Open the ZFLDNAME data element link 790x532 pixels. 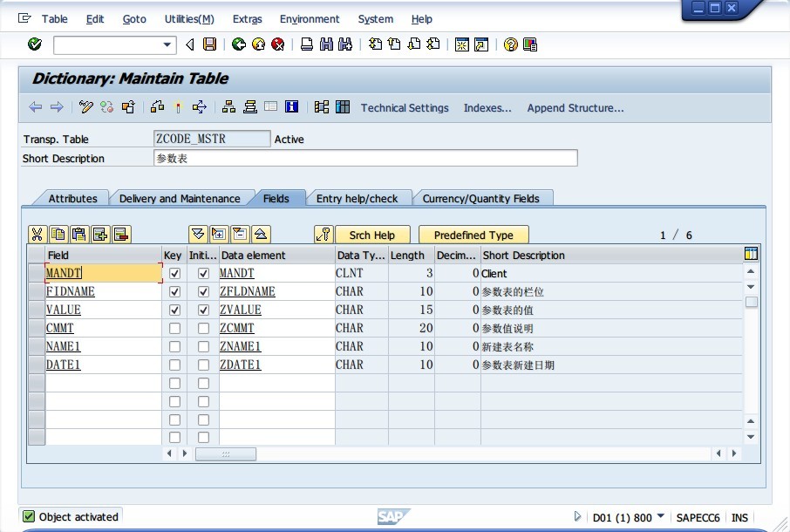pos(248,291)
